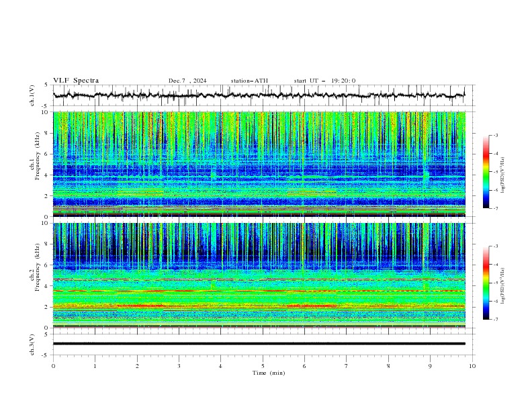Click the ch.2 frequency tick label "6"
This screenshot has height=411, width=532.
tap(47, 265)
